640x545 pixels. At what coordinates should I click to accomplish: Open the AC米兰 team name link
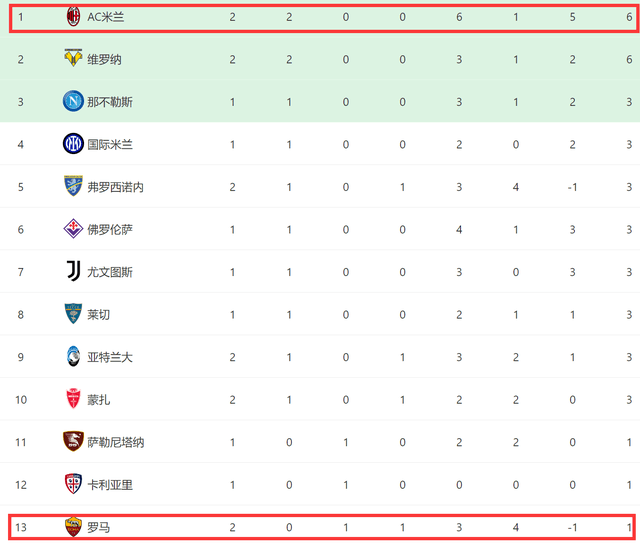pos(106,17)
